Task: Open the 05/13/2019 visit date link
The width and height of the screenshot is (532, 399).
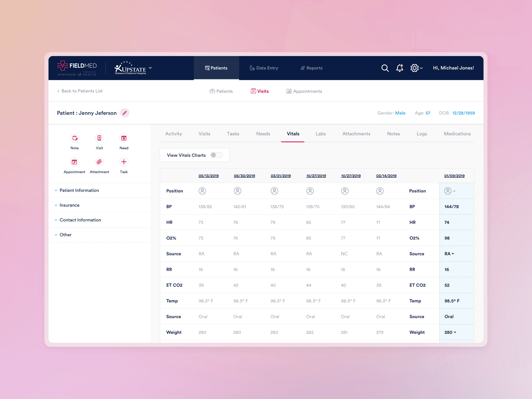Action: 209,176
